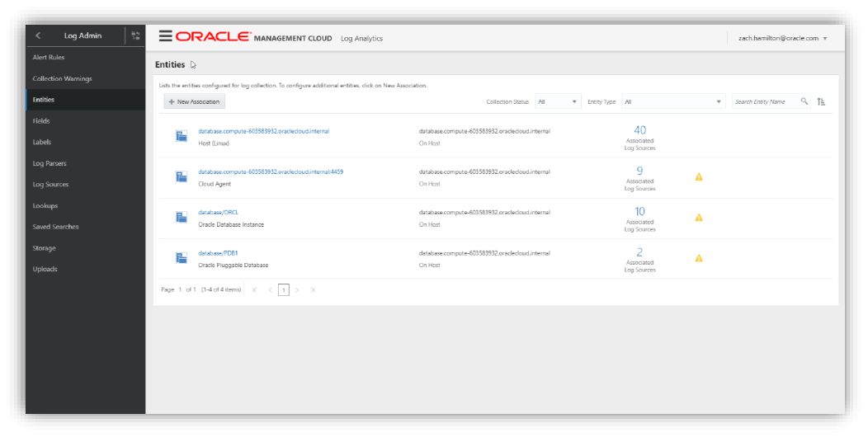This screenshot has height=437, width=868.
Task: Click the 40 associated log sources count
Action: (640, 130)
